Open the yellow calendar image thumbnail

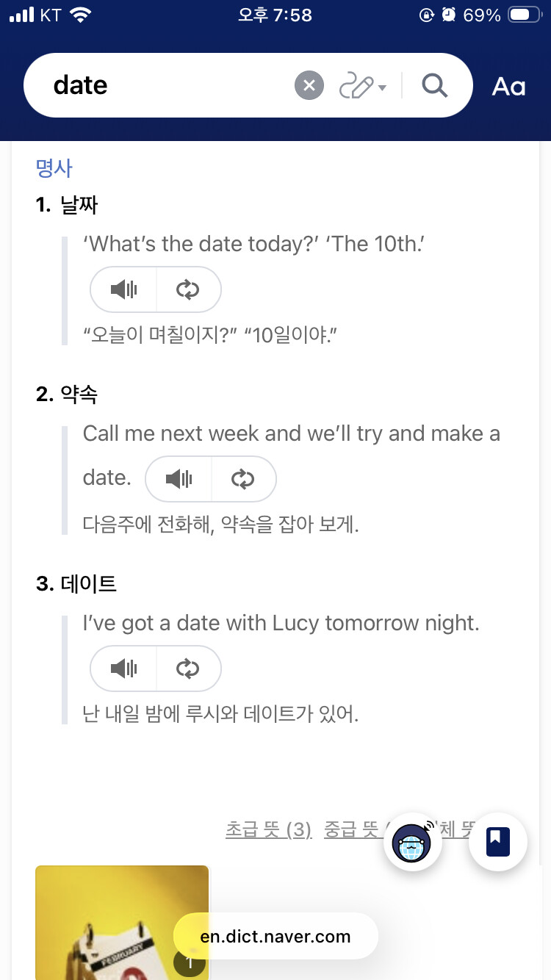coord(122,923)
